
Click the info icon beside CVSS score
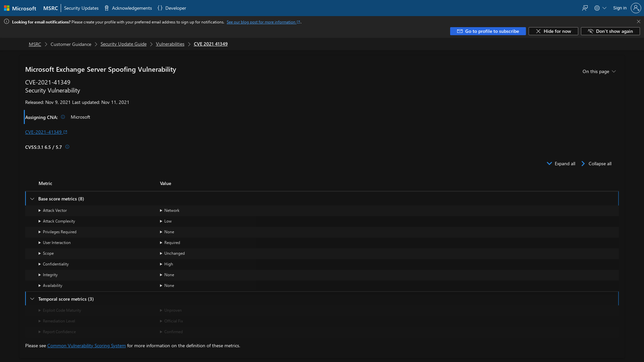67,147
